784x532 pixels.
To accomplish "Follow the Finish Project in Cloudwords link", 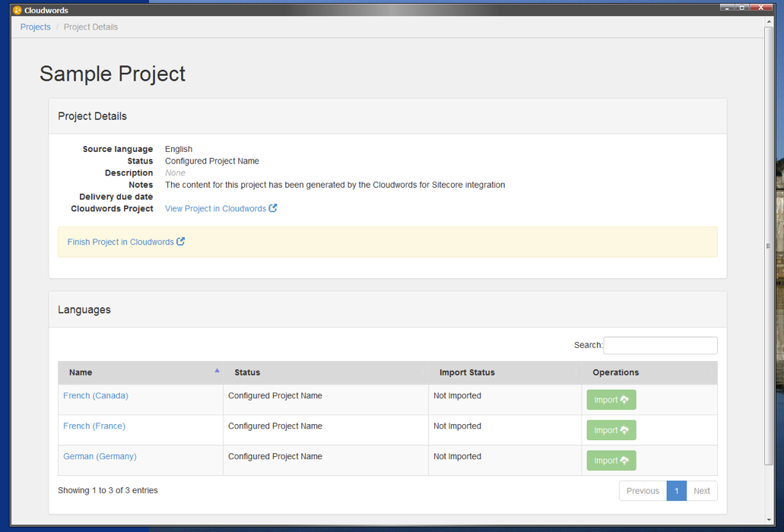I will 120,242.
